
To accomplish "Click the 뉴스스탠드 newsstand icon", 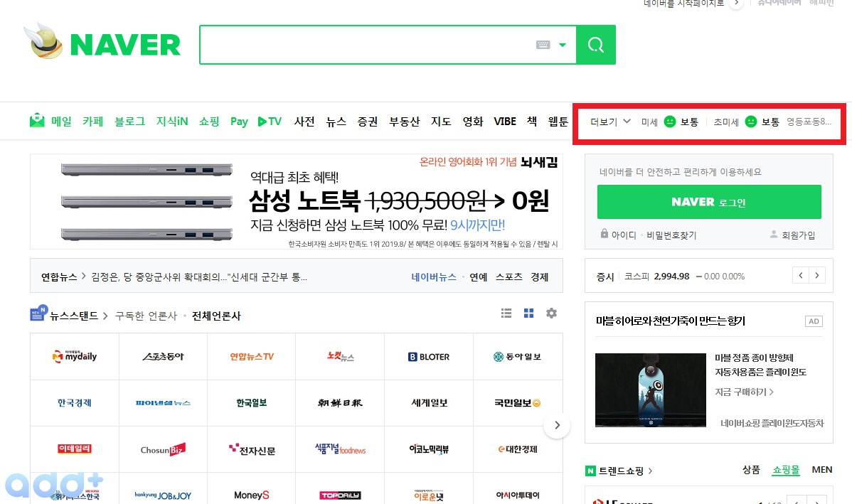I will coord(38,313).
